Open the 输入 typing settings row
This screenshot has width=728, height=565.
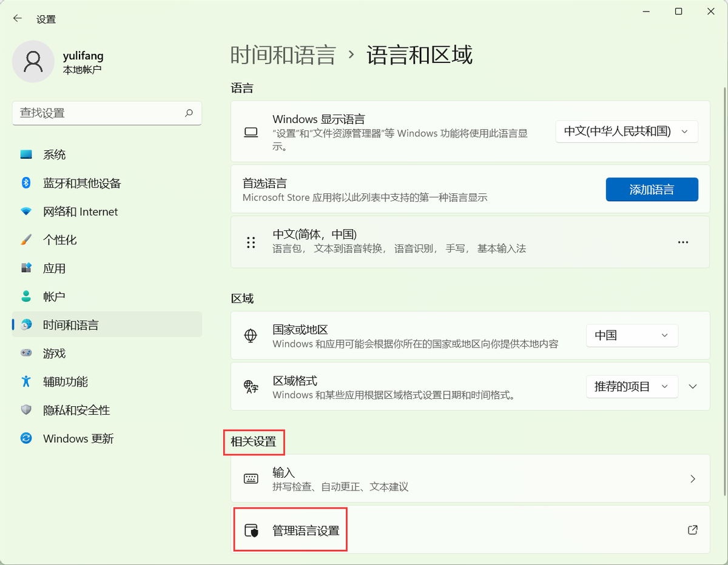pyautogui.click(x=470, y=479)
